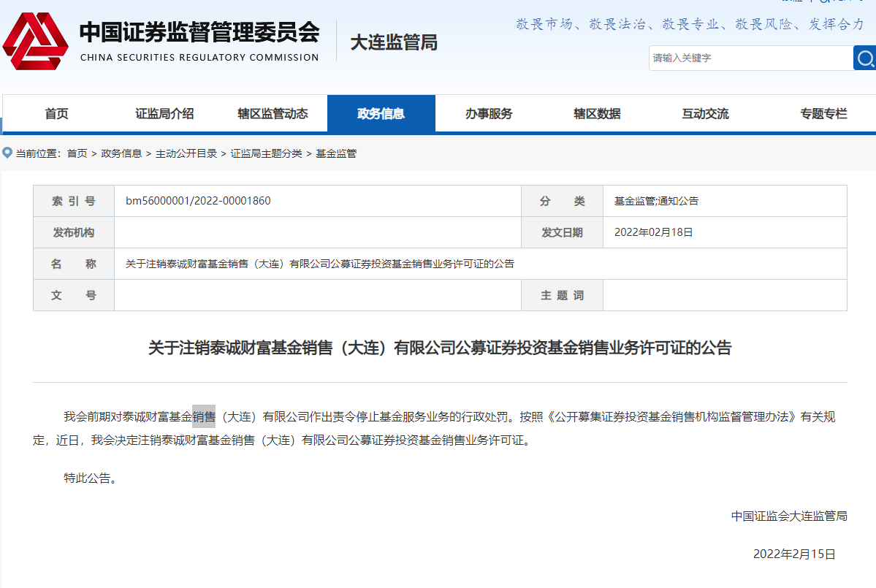876x588 pixels.
Task: Focus the keyword search input field
Action: point(751,58)
